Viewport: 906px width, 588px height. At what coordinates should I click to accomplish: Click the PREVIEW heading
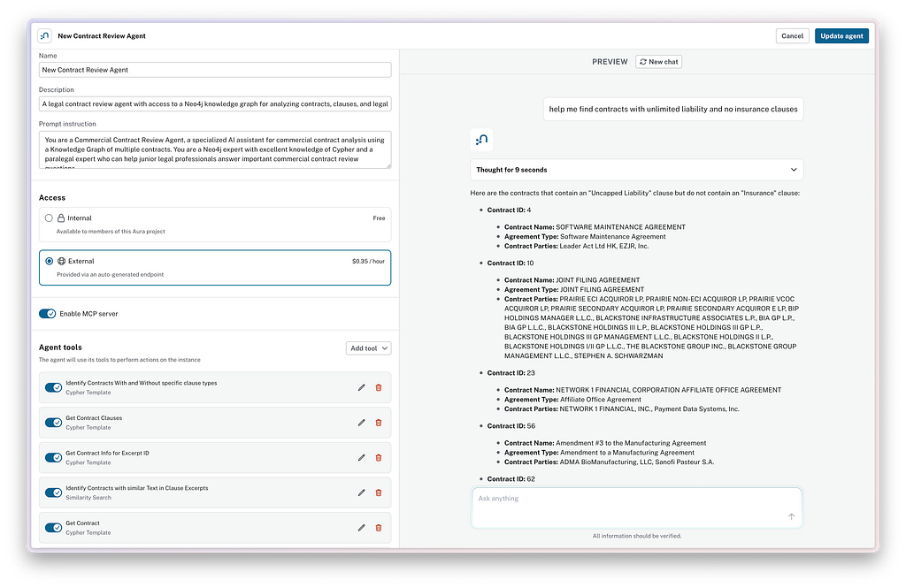pyautogui.click(x=610, y=62)
